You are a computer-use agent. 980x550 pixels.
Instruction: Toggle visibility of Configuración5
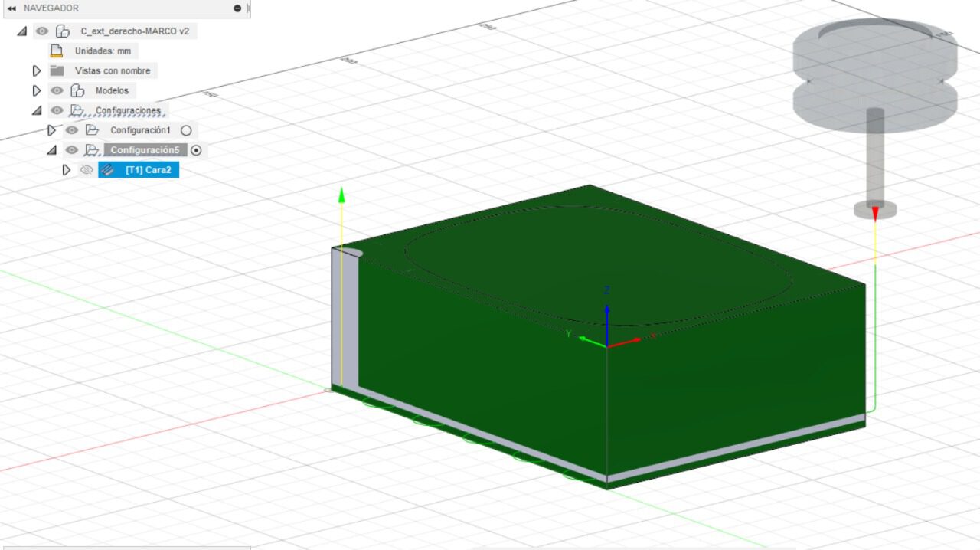[x=72, y=150]
